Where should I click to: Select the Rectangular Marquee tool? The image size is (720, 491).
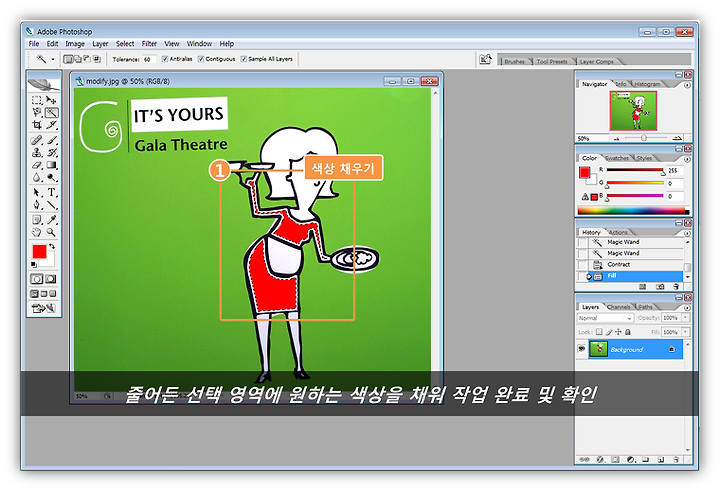37,100
